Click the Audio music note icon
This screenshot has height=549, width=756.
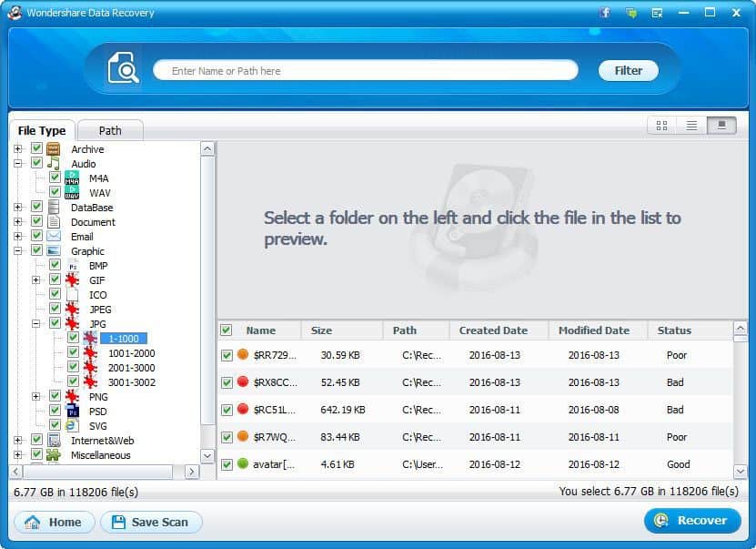tap(54, 163)
